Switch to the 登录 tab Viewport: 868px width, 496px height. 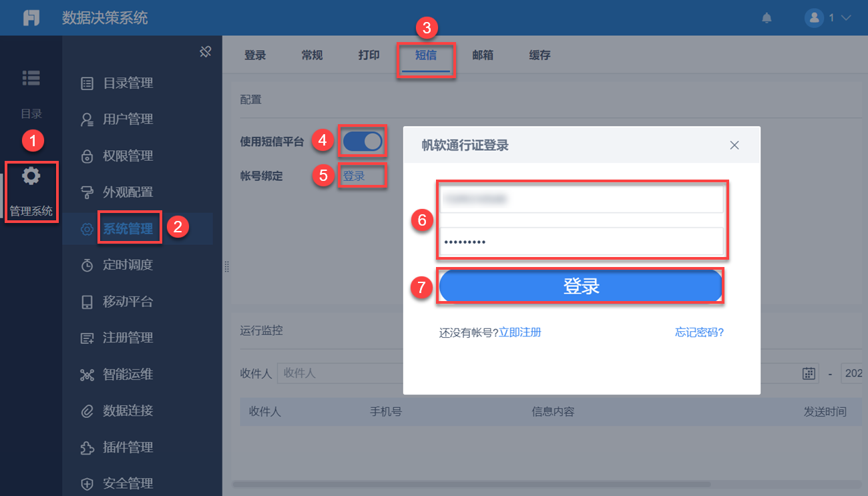[x=255, y=55]
